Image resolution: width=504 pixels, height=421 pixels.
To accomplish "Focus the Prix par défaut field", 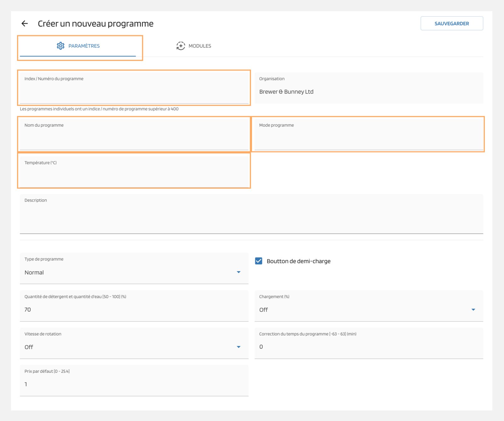I will coord(134,384).
